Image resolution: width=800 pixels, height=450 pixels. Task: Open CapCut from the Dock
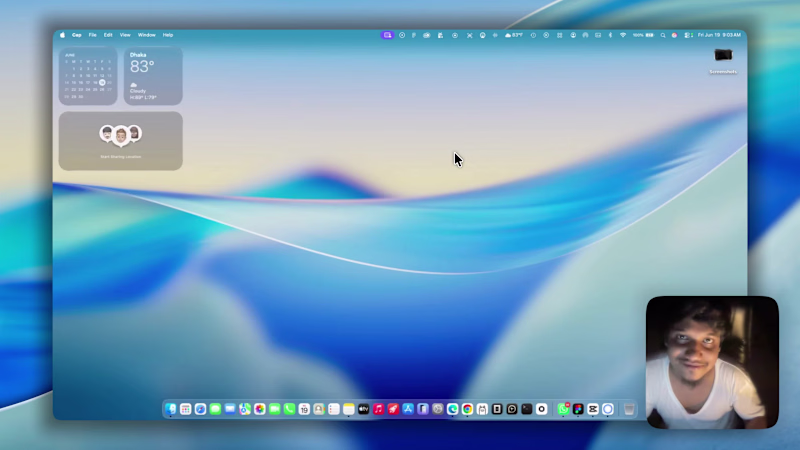tap(593, 409)
